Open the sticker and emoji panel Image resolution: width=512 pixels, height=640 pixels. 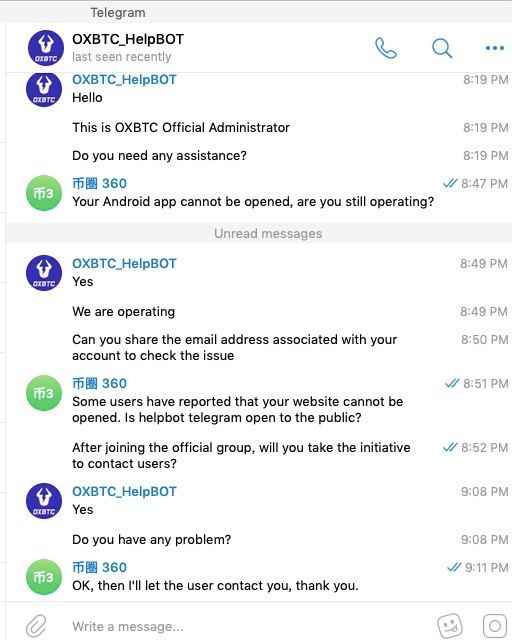(450, 625)
